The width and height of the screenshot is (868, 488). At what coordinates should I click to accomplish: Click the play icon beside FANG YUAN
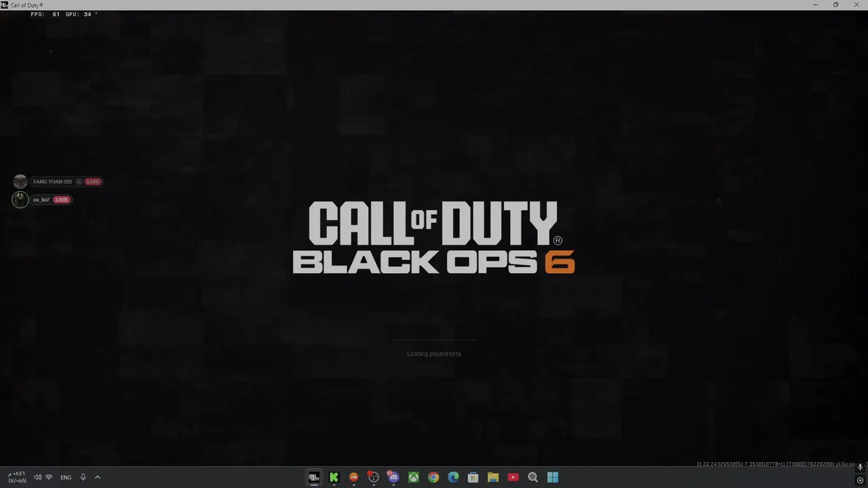pyautogui.click(x=79, y=182)
